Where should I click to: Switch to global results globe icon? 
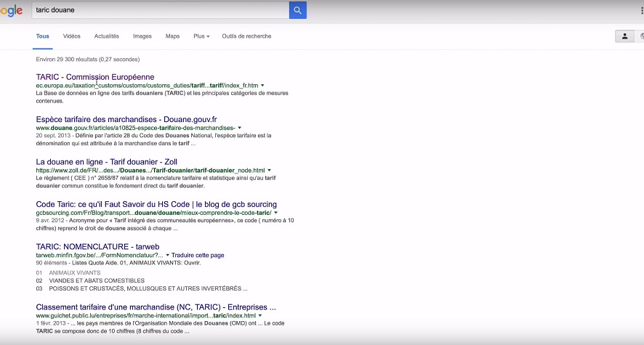tap(641, 36)
